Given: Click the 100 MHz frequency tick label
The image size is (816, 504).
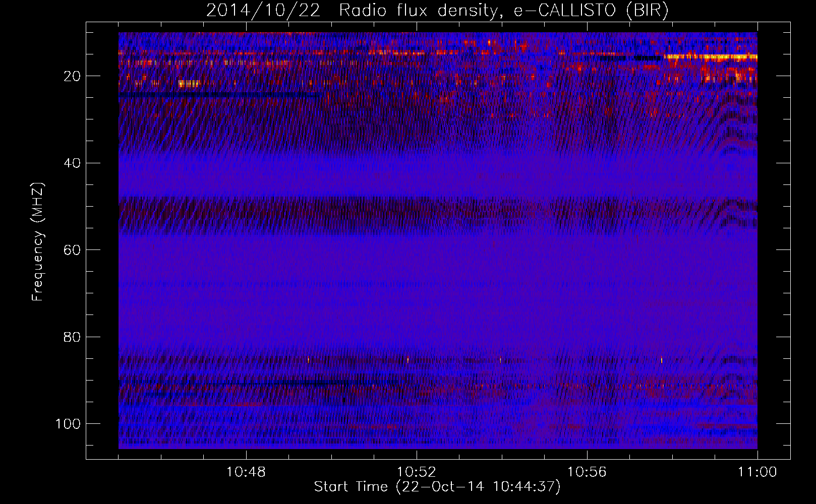Looking at the screenshot, I should coord(68,423).
